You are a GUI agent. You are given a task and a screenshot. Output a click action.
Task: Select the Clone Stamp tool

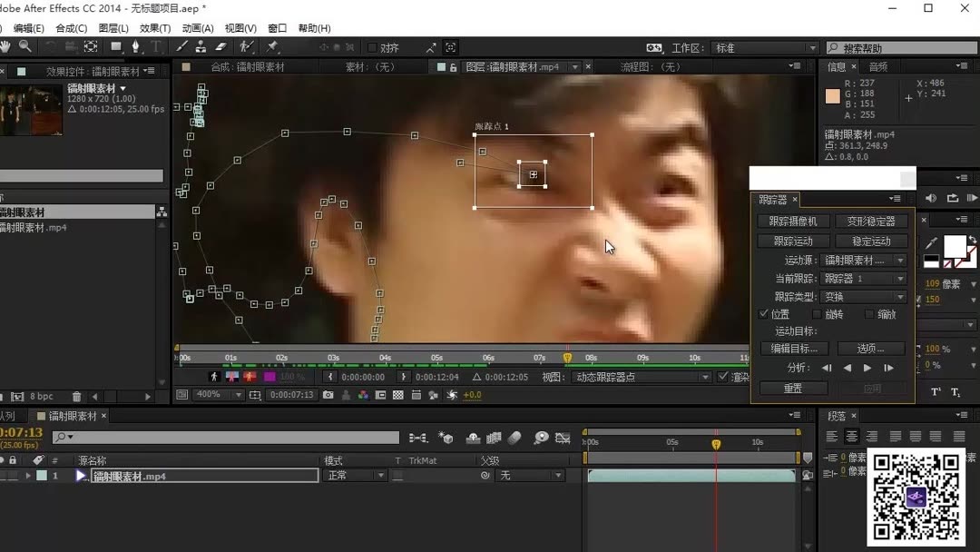(x=200, y=46)
